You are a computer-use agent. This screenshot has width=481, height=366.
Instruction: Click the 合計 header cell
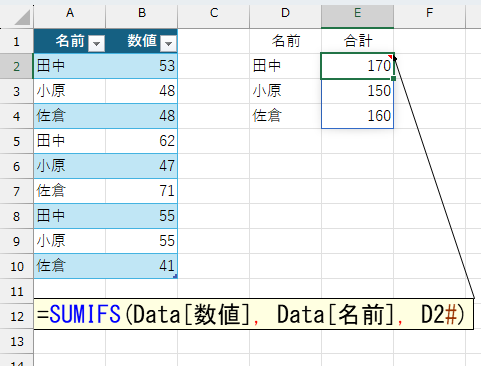357,41
